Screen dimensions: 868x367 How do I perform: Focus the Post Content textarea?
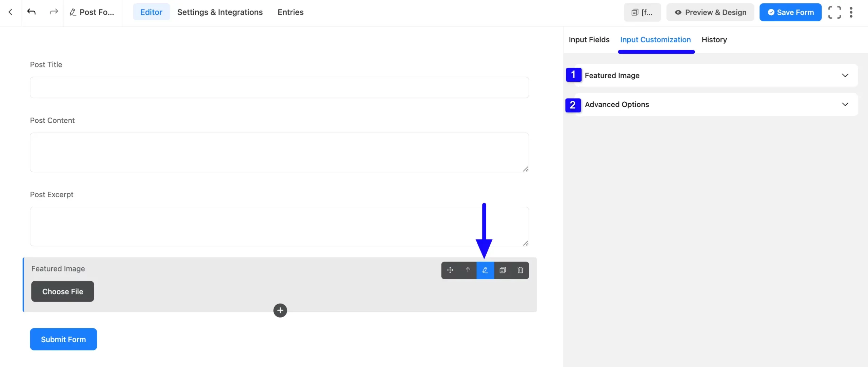pyautogui.click(x=279, y=152)
